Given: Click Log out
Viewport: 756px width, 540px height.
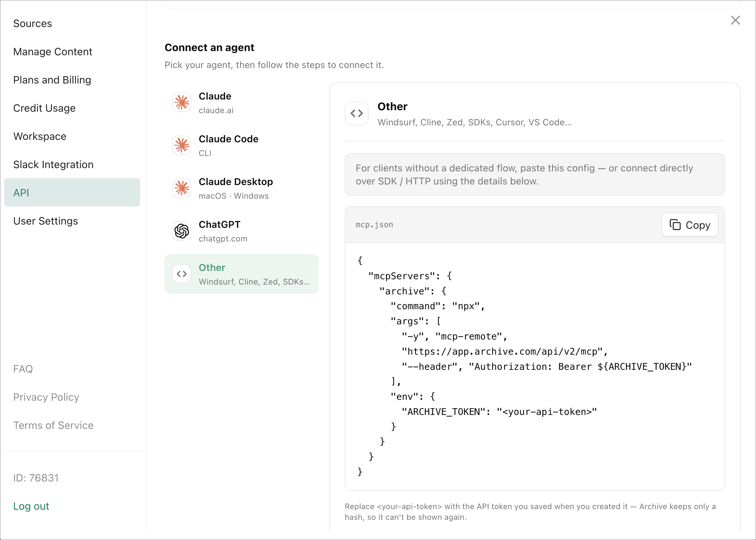Looking at the screenshot, I should coord(31,506).
